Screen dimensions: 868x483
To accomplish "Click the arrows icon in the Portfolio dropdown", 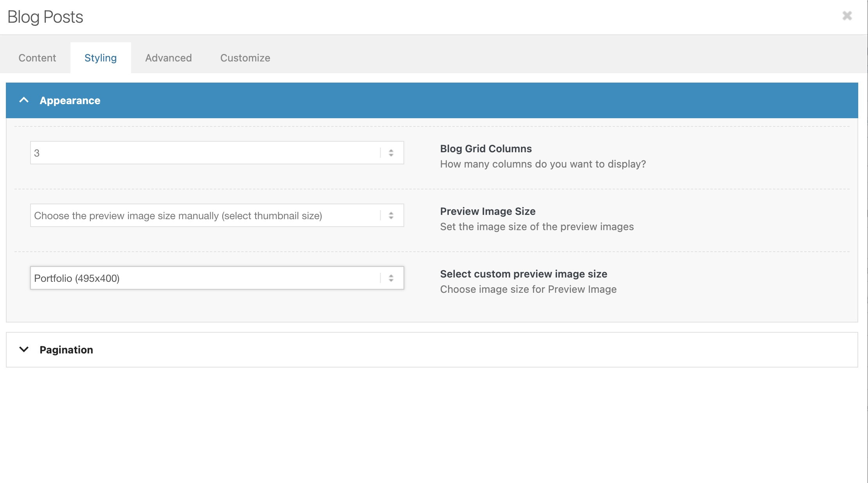I will click(391, 278).
